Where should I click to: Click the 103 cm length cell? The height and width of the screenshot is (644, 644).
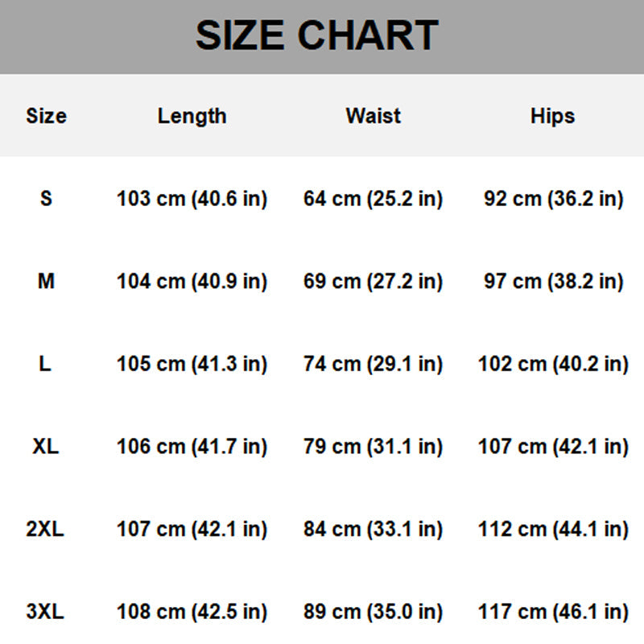pyautogui.click(x=192, y=199)
